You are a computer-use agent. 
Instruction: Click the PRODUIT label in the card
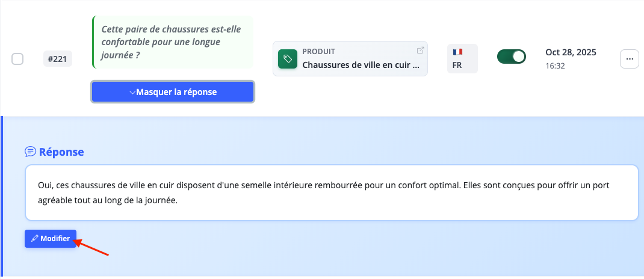point(318,52)
